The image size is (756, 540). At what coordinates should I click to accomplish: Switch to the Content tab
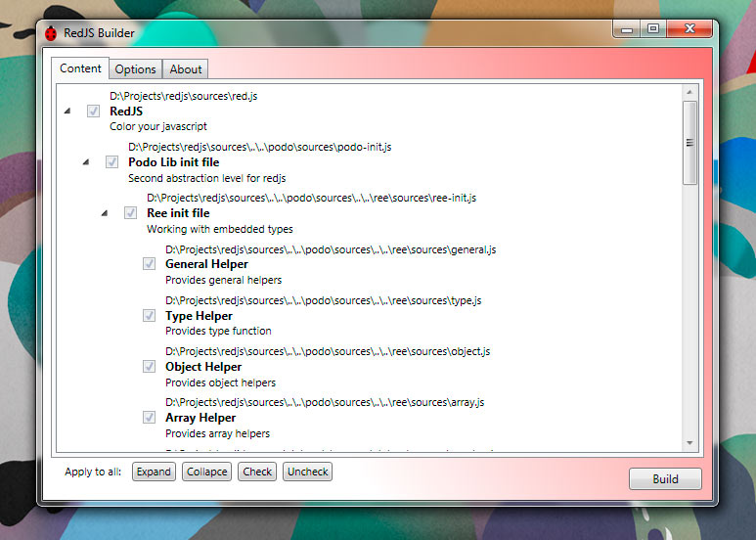click(x=80, y=68)
